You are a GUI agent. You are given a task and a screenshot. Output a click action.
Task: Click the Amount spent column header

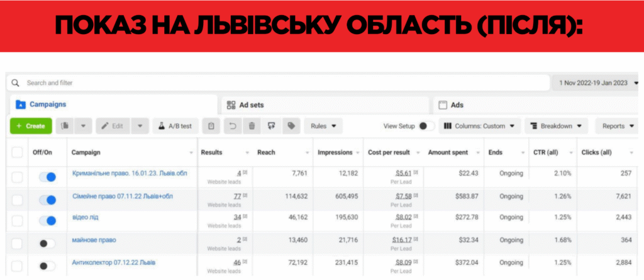pyautogui.click(x=448, y=152)
